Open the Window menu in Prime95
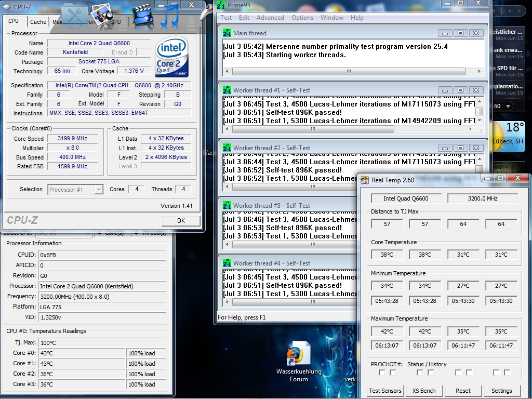 pyautogui.click(x=332, y=18)
